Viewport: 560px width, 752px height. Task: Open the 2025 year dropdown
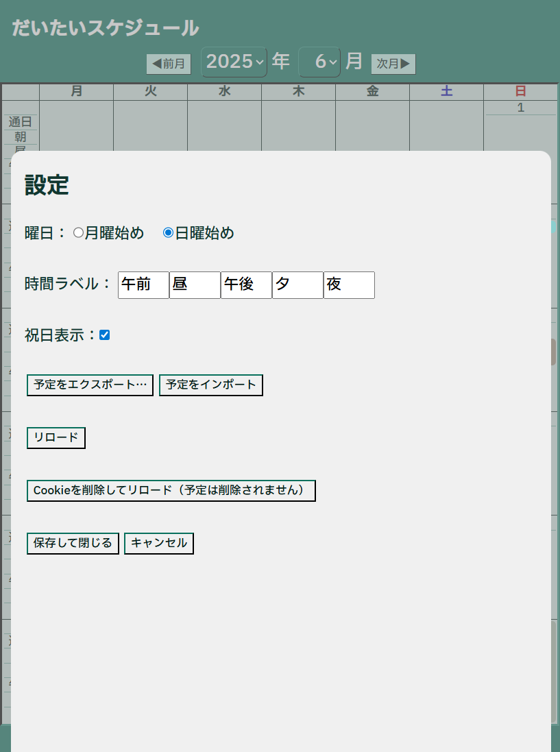point(234,62)
